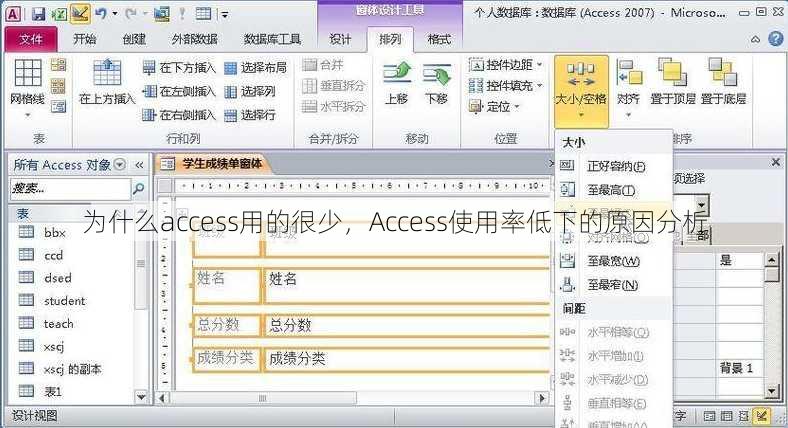
Task: Click 选择列 select column
Action: (250, 91)
